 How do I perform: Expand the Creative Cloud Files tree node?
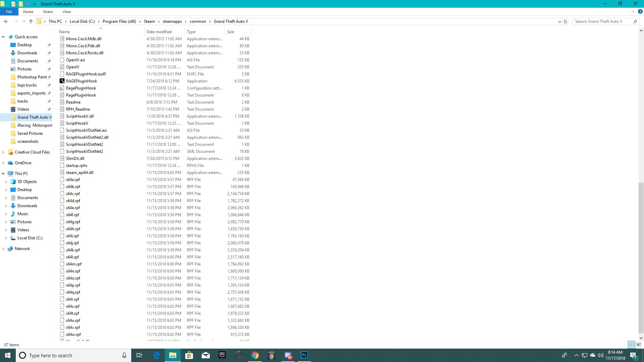[3, 152]
